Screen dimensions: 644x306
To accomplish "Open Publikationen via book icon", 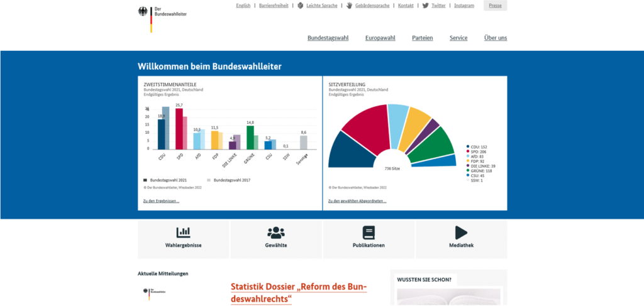I will [369, 232].
